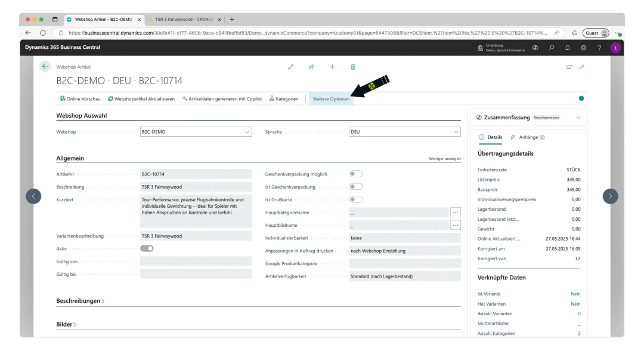Image resolution: width=644 pixels, height=363 pixels.
Task: Click Online Vorschau action
Action: 80,99
